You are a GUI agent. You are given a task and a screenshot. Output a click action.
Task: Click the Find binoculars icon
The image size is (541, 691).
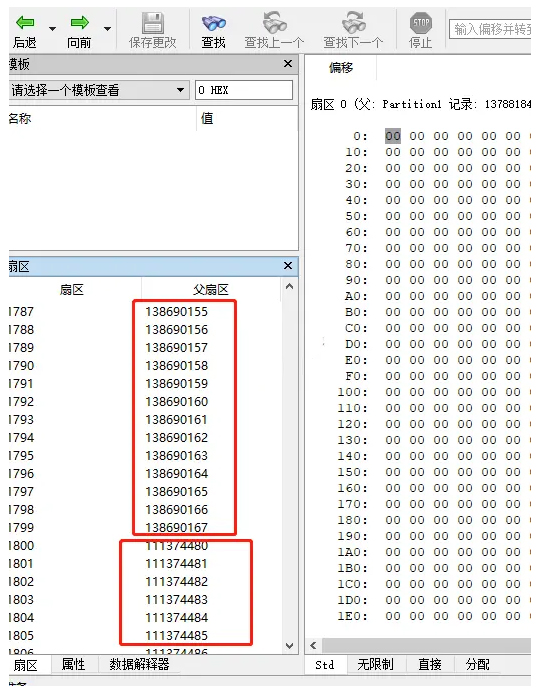[x=214, y=23]
